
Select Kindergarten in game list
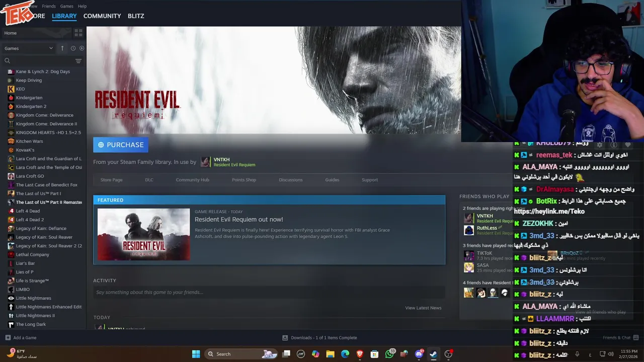click(x=29, y=98)
